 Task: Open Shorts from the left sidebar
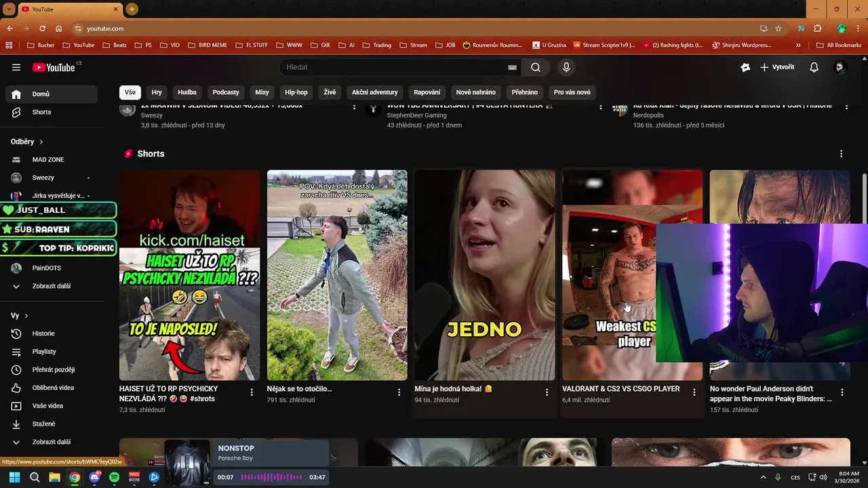point(52,112)
